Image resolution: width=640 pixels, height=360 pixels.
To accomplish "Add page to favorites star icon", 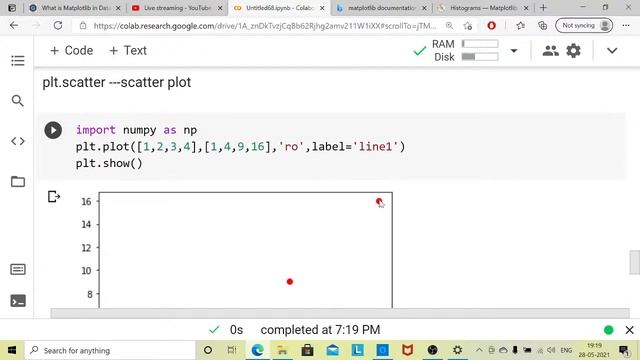I will coord(468,26).
